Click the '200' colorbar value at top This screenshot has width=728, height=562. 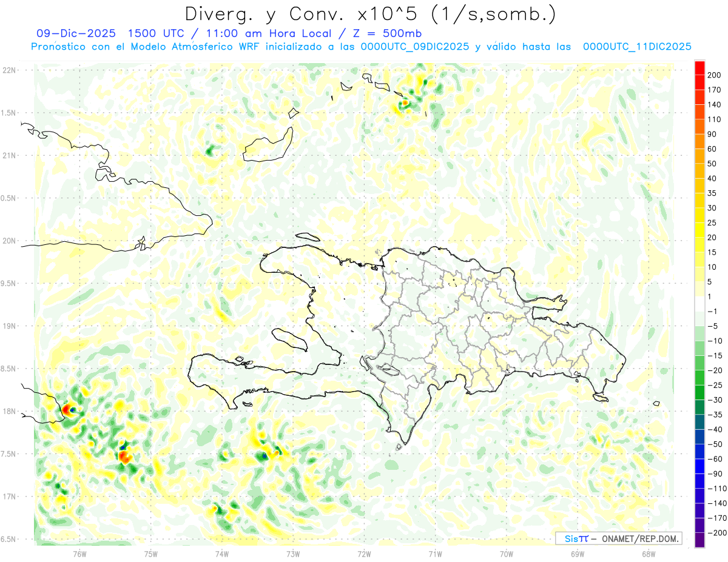coord(715,75)
